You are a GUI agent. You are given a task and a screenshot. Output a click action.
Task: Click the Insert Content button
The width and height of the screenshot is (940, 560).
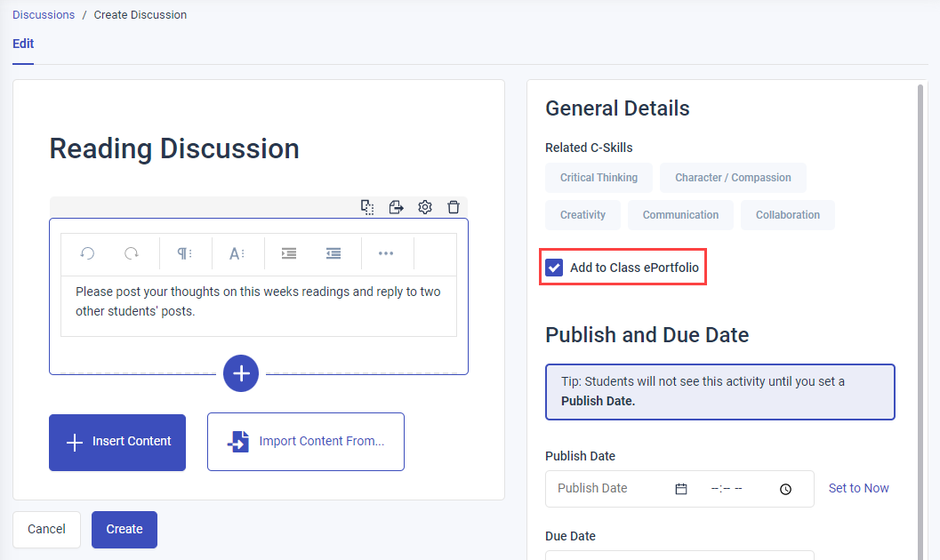(117, 443)
